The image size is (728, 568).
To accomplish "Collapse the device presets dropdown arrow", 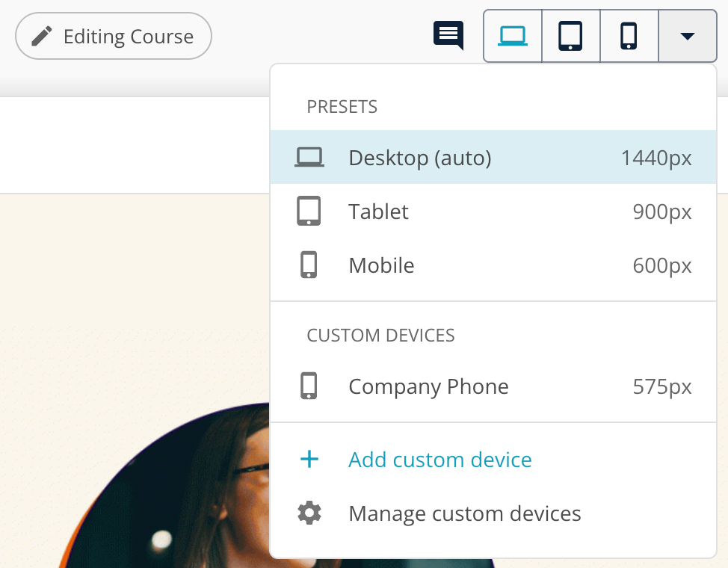I will [x=688, y=36].
